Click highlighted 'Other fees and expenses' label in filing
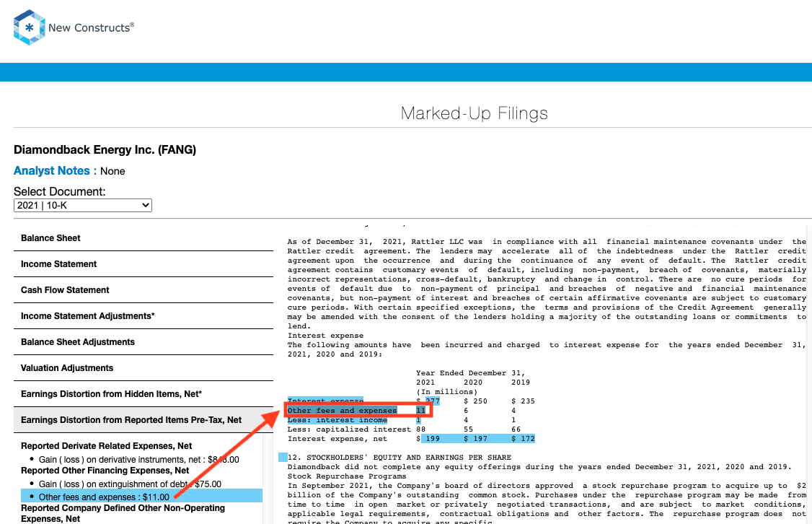 343,411
